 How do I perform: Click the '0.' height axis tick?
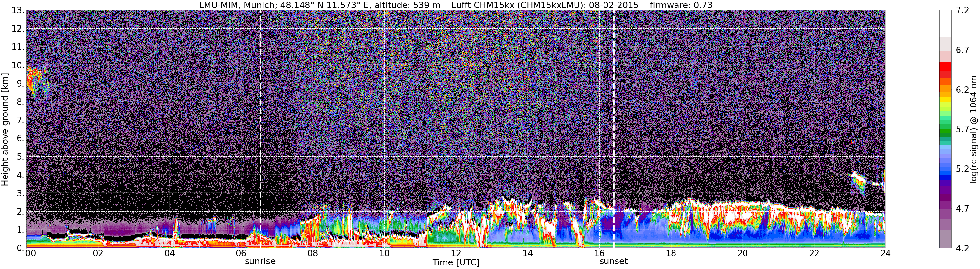pos(20,248)
